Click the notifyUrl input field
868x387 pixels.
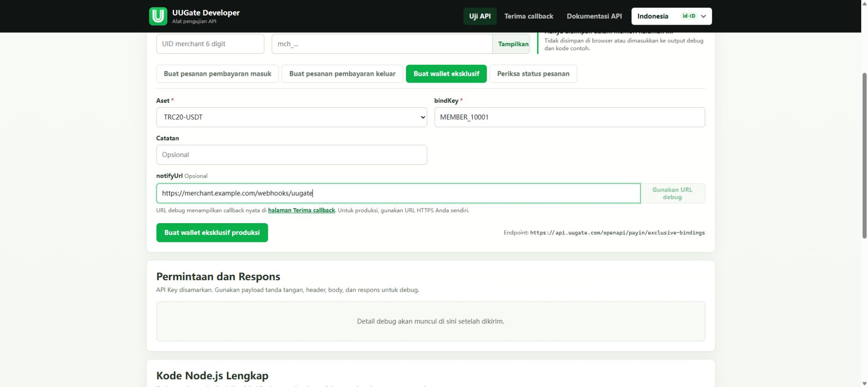[x=398, y=193]
